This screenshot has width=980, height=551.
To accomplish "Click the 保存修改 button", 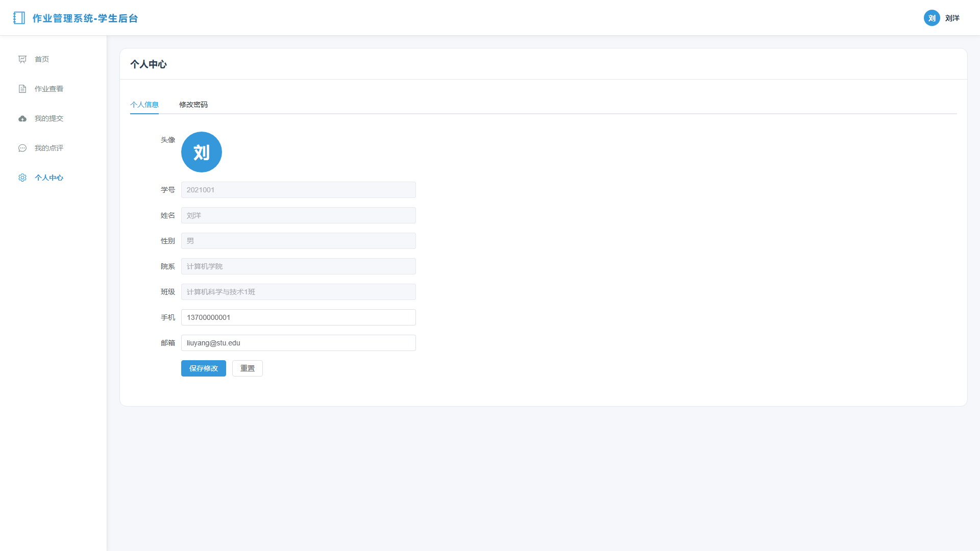I will tap(204, 368).
